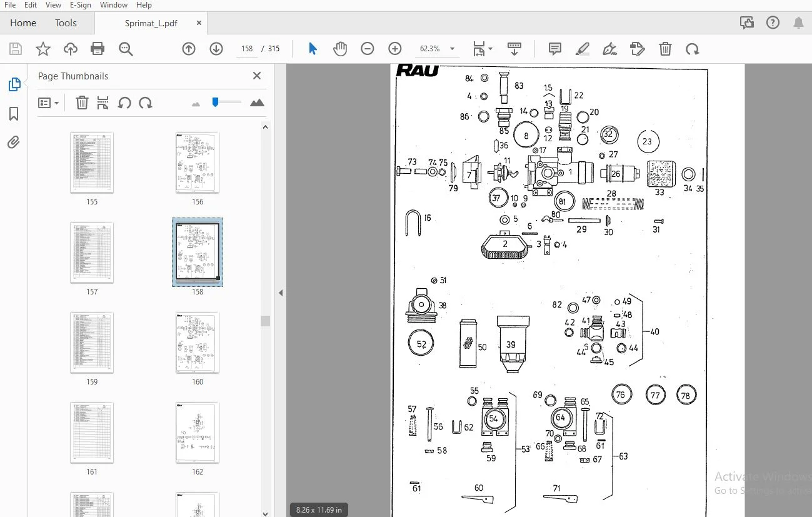Print the document

click(x=98, y=49)
